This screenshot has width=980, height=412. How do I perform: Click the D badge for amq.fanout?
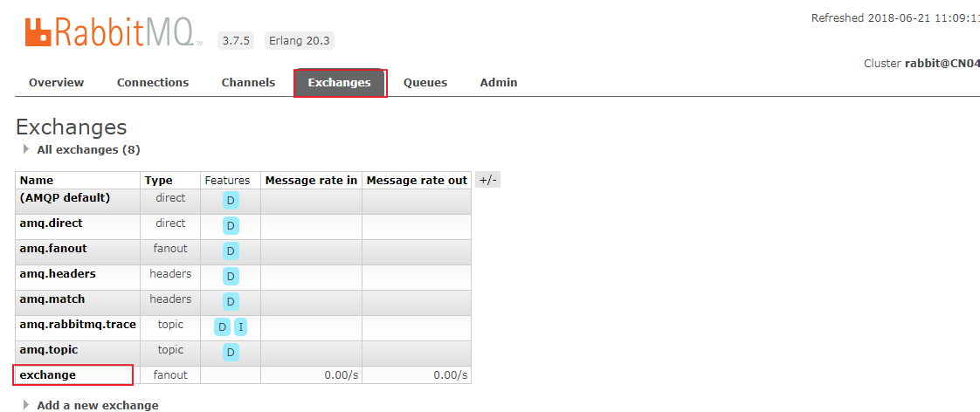click(x=231, y=251)
